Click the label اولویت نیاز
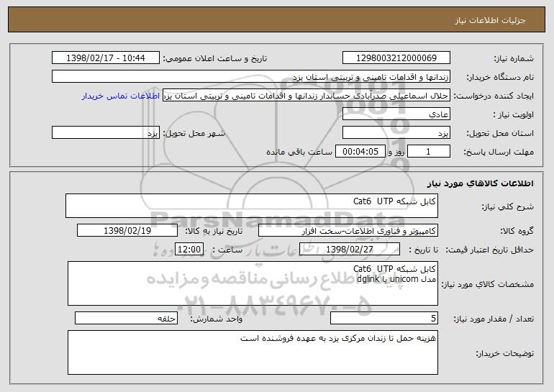The image size is (554, 392). [514, 114]
